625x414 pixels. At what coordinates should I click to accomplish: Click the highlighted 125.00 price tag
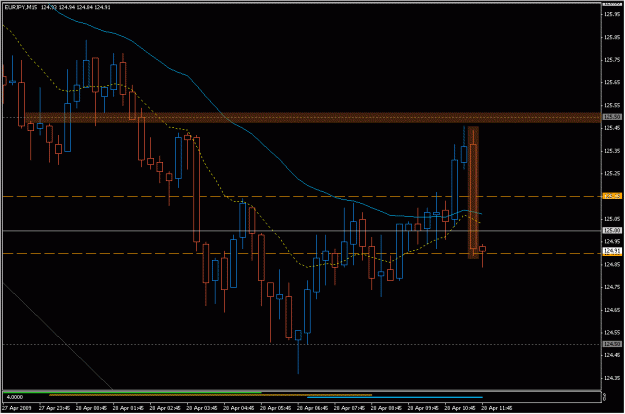click(612, 230)
